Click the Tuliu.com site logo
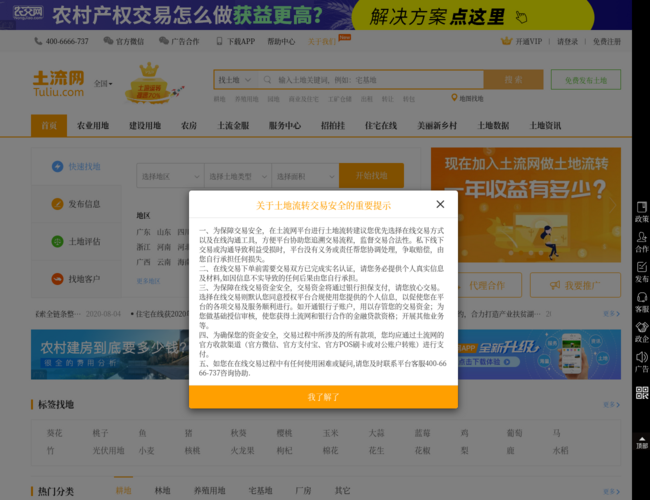Image resolution: width=650 pixels, height=500 pixels. point(58,84)
